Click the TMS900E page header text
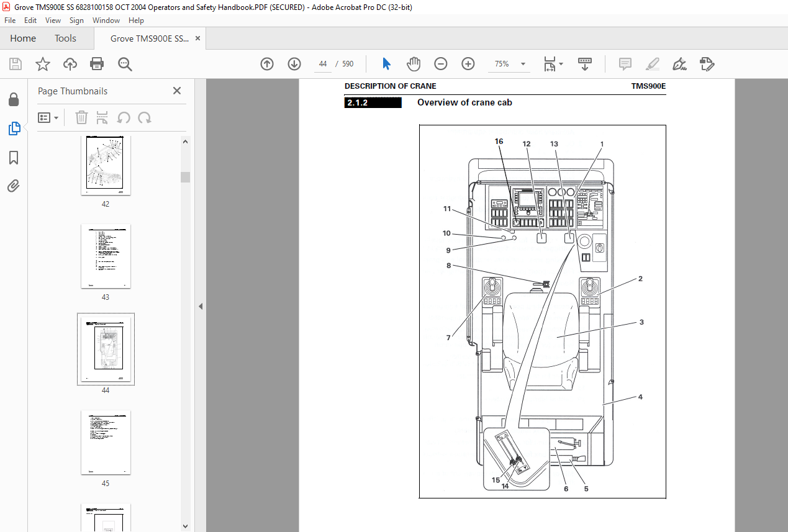 pos(648,86)
